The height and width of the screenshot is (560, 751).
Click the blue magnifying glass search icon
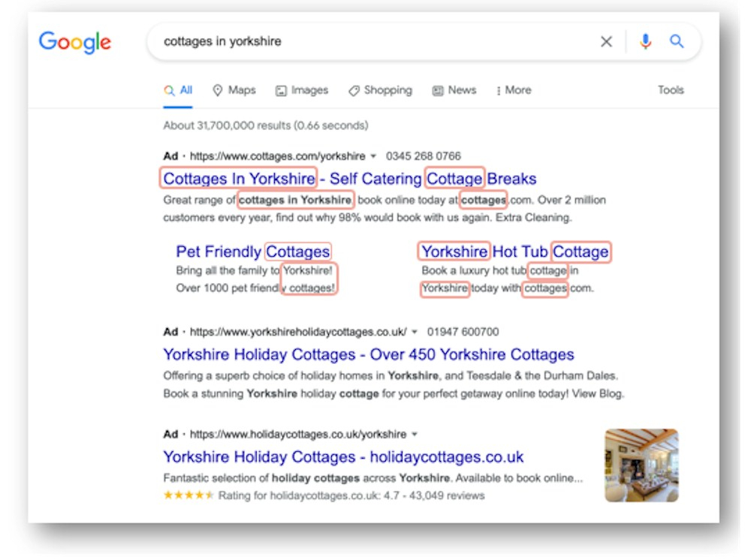(677, 41)
